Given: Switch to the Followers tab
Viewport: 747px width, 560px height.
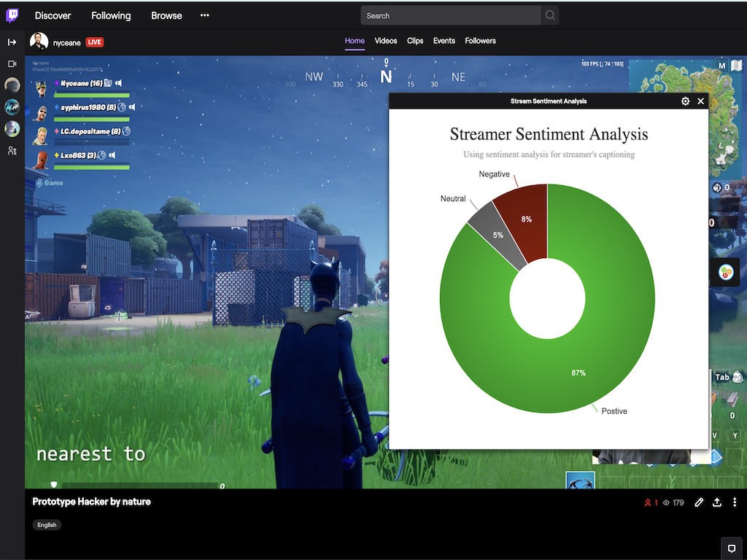Looking at the screenshot, I should tap(480, 41).
